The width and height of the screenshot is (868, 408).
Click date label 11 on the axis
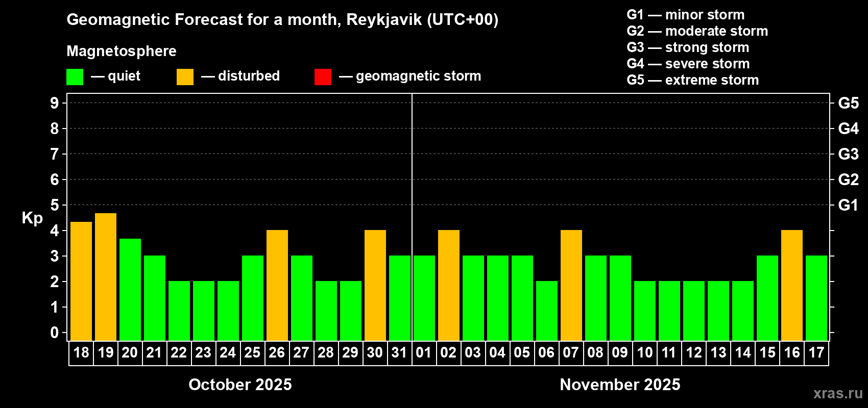tap(669, 352)
